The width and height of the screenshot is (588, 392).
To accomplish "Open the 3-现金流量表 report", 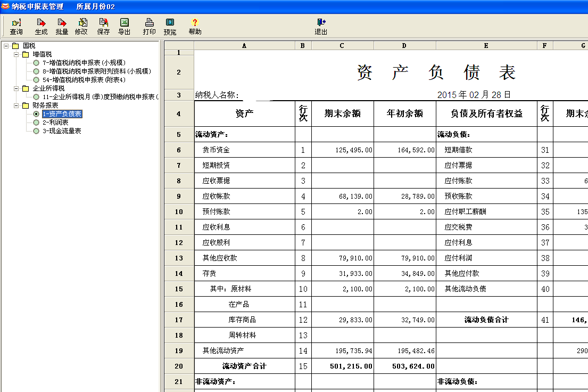I will point(62,131).
